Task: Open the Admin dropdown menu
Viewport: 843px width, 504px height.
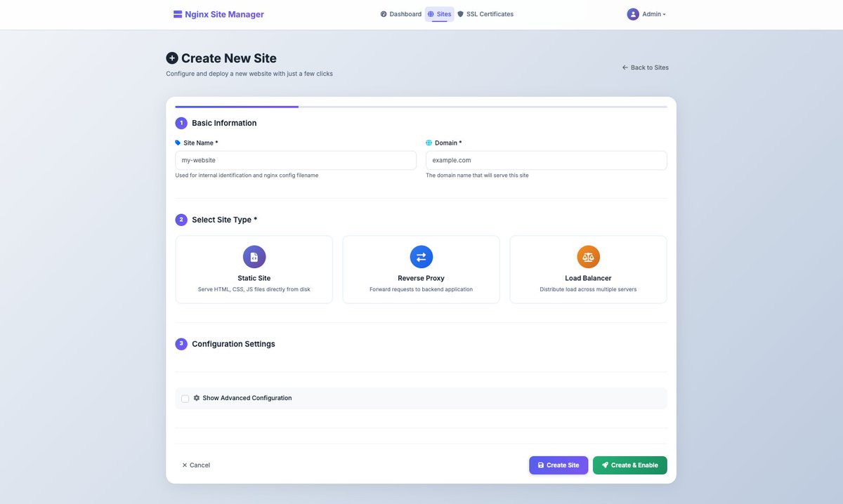Action: click(x=646, y=14)
